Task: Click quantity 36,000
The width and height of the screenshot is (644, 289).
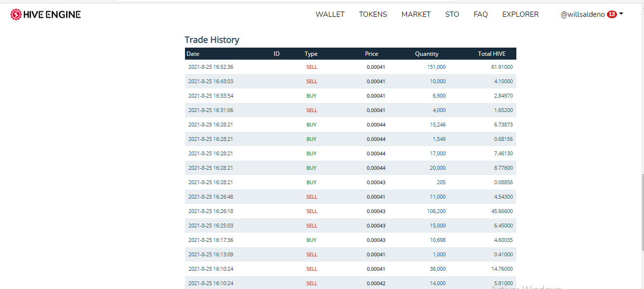Action: point(438,269)
